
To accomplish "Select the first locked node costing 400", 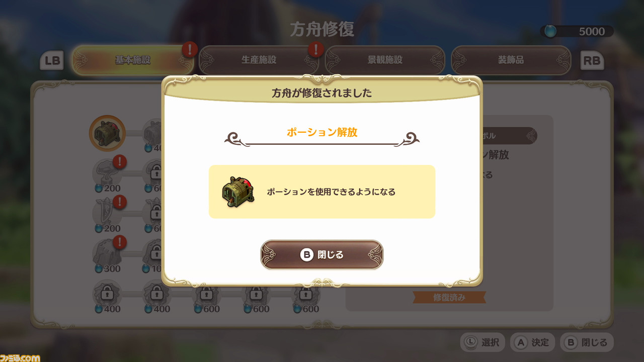I will pyautogui.click(x=107, y=293).
